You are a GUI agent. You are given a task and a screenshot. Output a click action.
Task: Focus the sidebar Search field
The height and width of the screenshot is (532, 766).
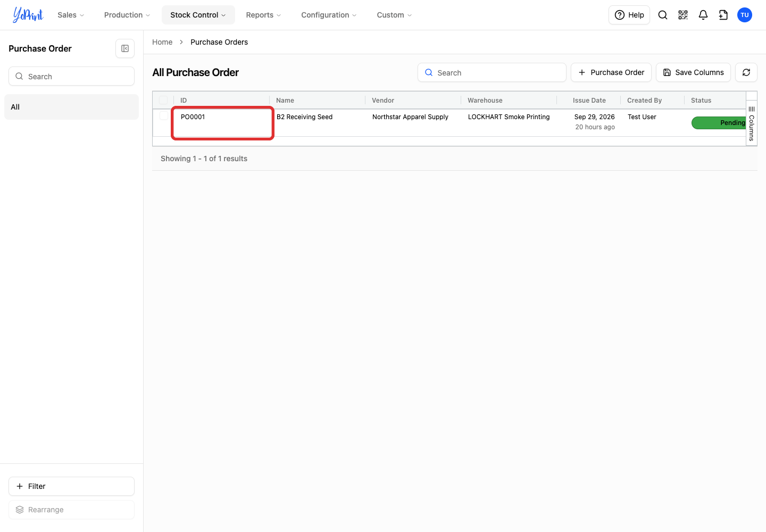pyautogui.click(x=71, y=76)
